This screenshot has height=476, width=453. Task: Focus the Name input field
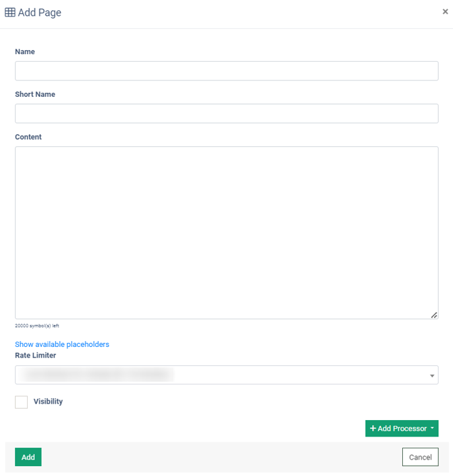click(x=226, y=71)
